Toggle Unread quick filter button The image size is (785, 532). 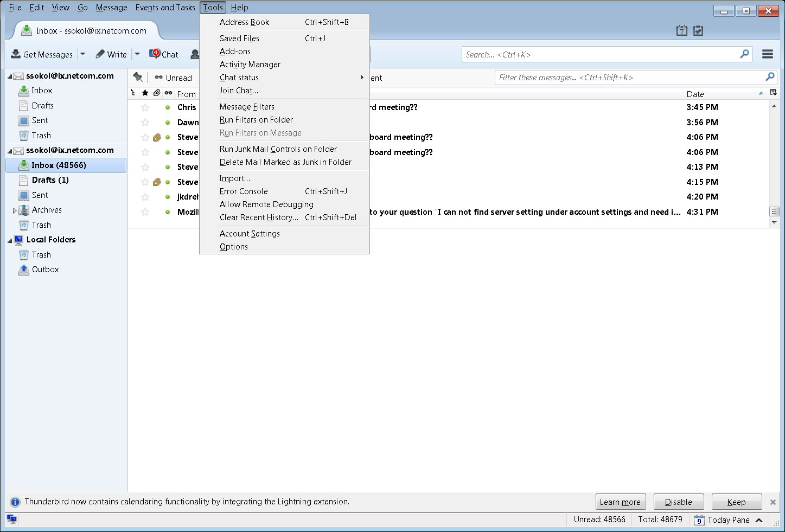click(x=173, y=78)
